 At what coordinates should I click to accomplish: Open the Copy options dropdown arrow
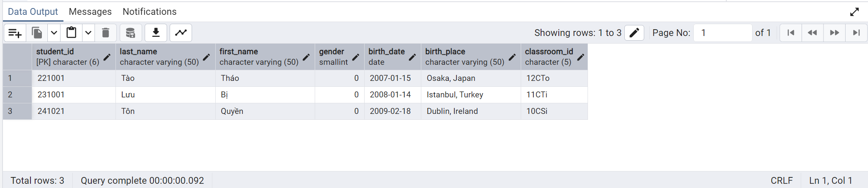click(x=54, y=33)
